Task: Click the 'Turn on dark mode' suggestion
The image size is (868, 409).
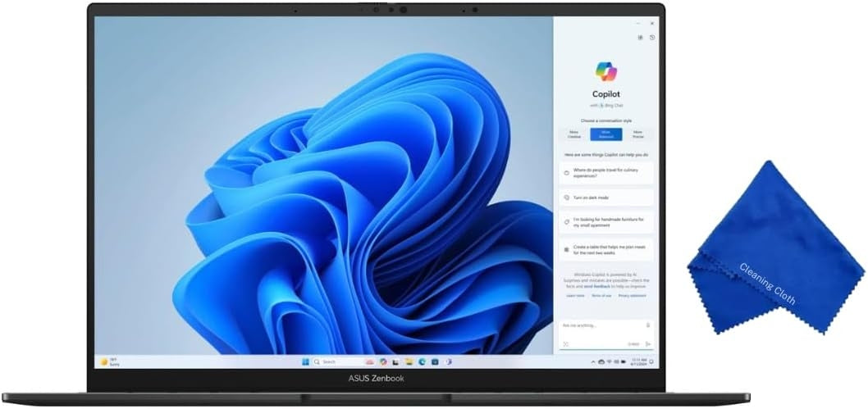Action: [x=606, y=198]
